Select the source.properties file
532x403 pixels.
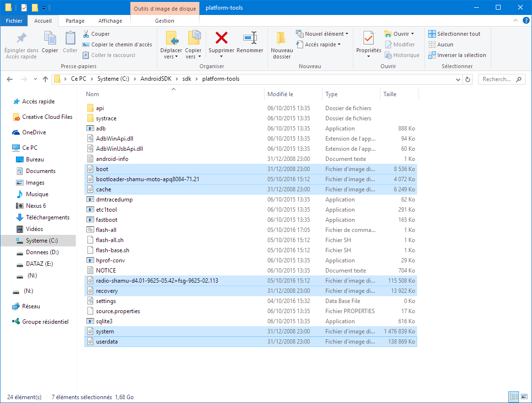251,311
